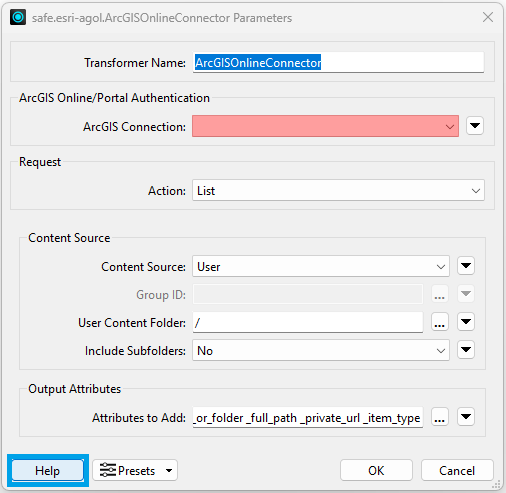Click the Attributes to Add field
Viewport: 506px width, 493px height.
tap(308, 417)
